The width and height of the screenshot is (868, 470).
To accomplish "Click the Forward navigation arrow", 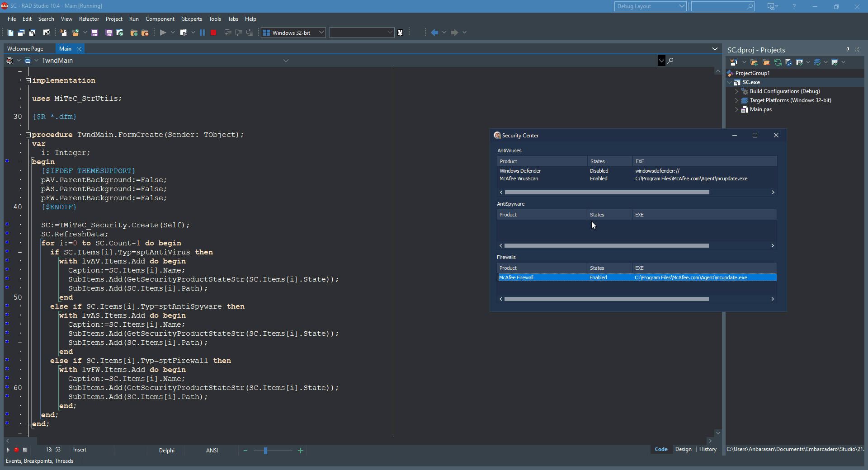I will coord(454,33).
